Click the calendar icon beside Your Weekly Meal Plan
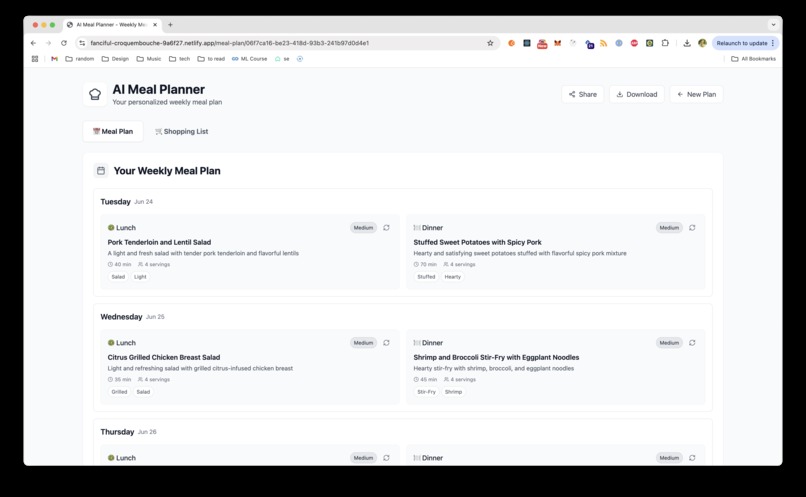Screen dimensions: 806x497 click(101, 171)
